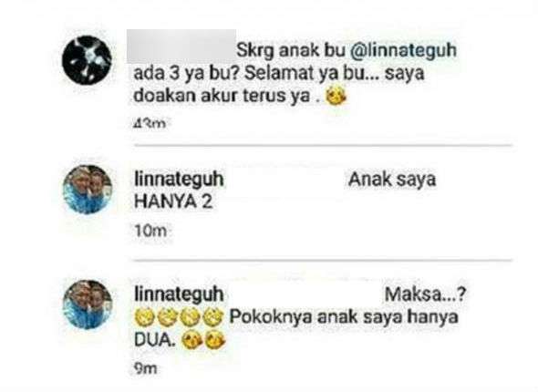Tap the second of four laughing emojis
The width and height of the screenshot is (538, 392).
(x=168, y=317)
